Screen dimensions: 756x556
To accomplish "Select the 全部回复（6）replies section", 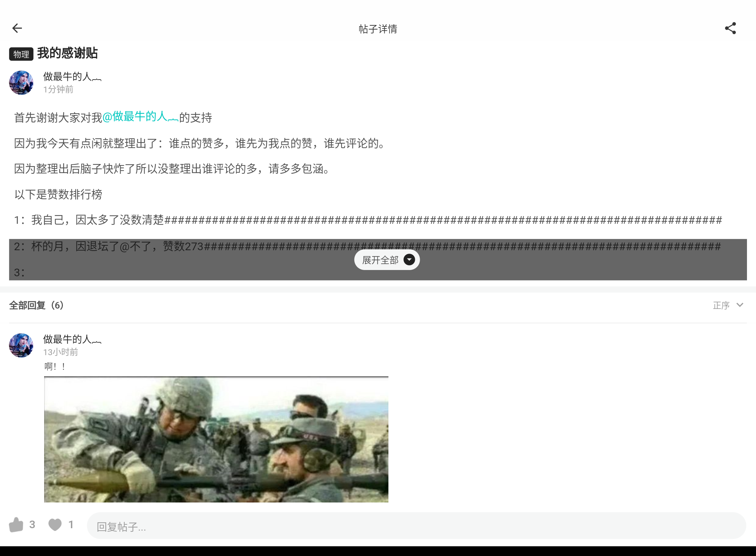I will [x=36, y=305].
